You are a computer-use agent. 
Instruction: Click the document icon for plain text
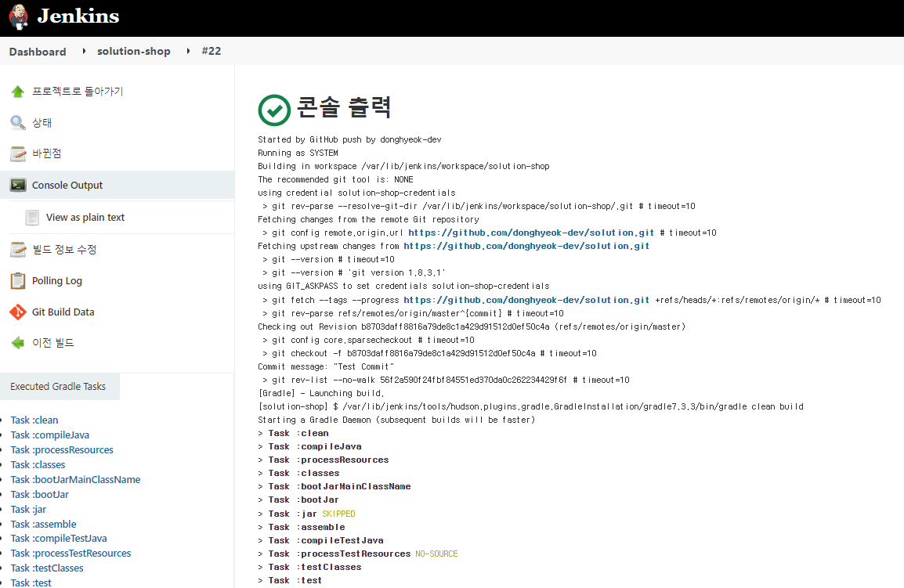[32, 218]
